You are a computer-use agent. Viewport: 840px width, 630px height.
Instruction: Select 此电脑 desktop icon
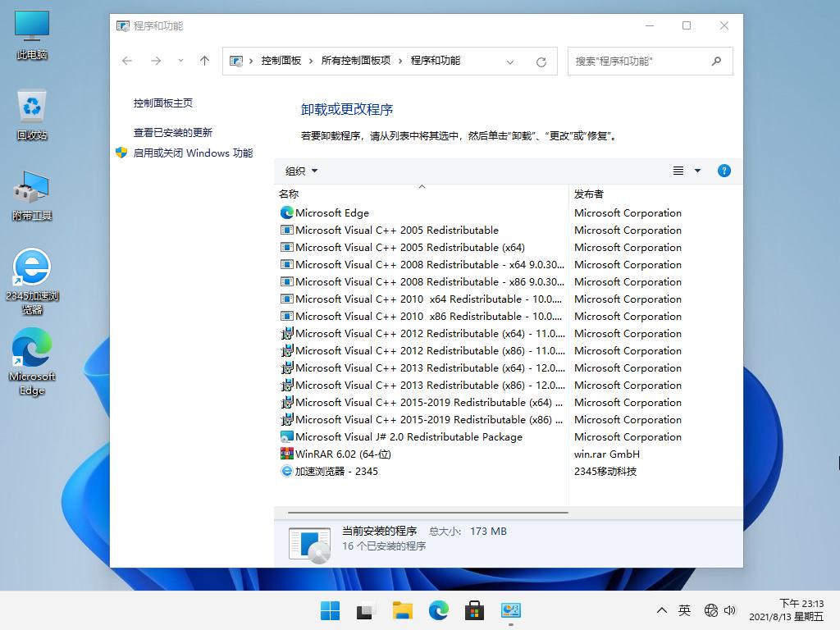[x=32, y=34]
